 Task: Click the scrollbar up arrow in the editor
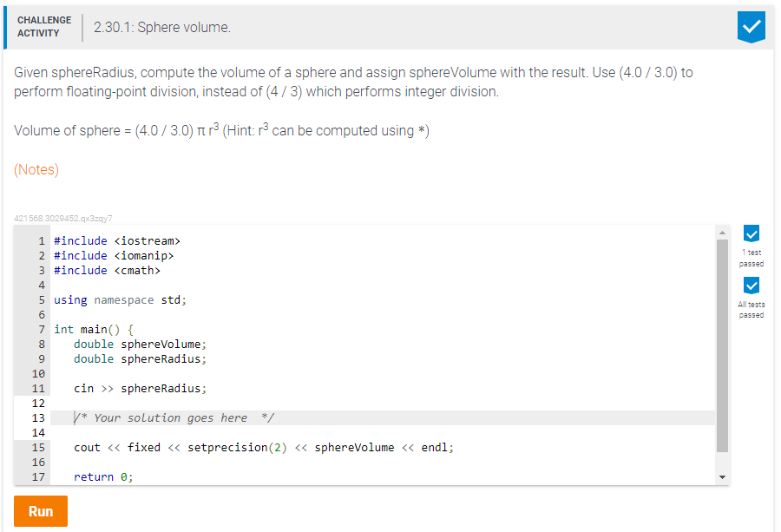722,232
